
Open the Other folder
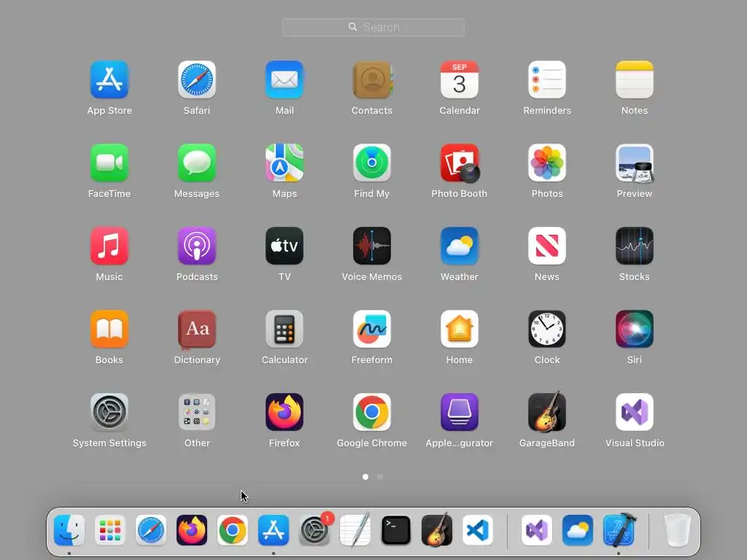(197, 412)
